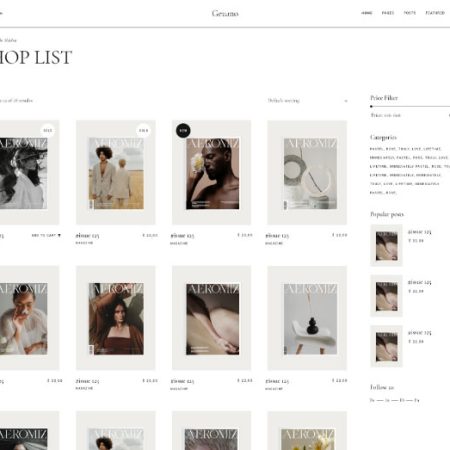This screenshot has height=450, width=450.
Task: Click the arrow icon beside Add to Cart
Action: click(59, 235)
